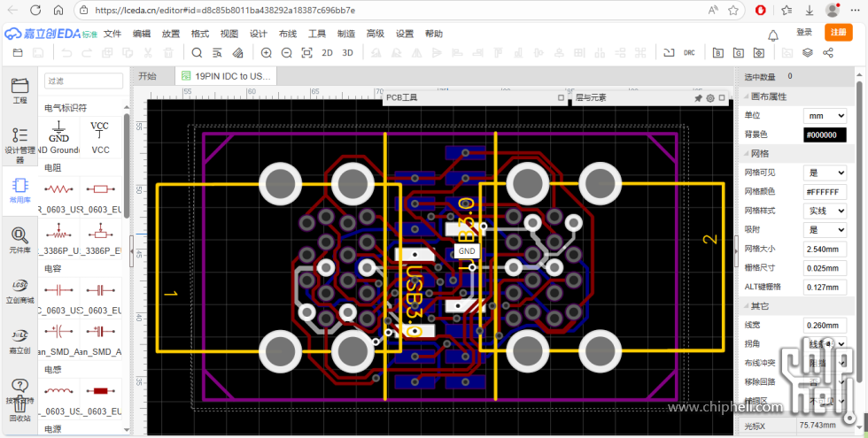Switch to 3D preview

pyautogui.click(x=347, y=53)
